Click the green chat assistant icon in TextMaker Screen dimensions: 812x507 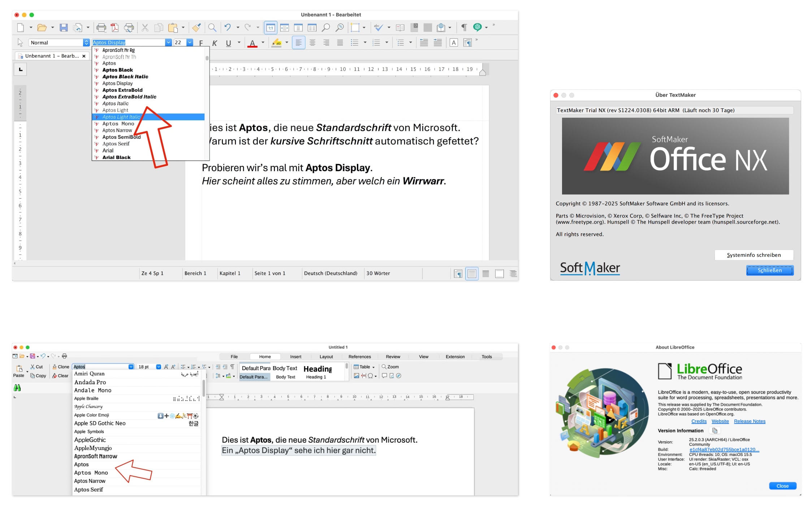[x=477, y=27]
